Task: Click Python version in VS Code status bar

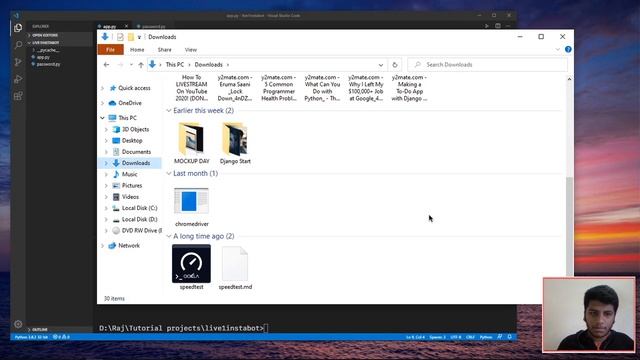Action: (31, 337)
